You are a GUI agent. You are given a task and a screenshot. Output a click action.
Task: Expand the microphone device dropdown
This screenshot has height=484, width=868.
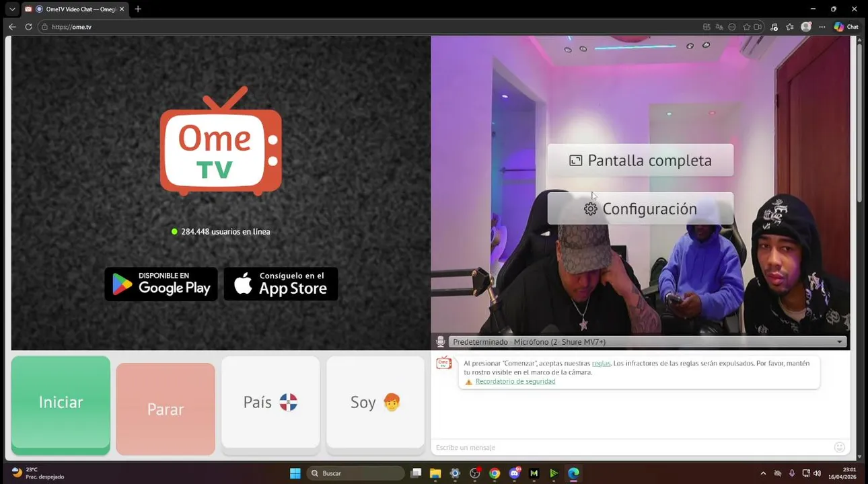click(647, 341)
